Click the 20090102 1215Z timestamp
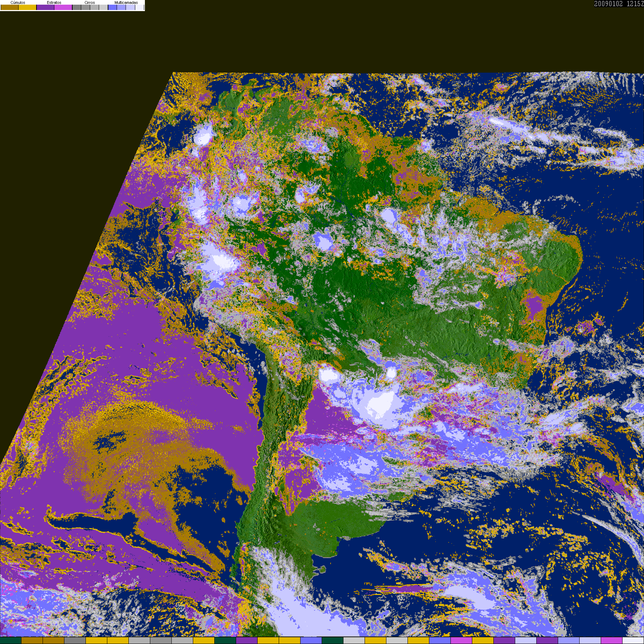The image size is (644, 644). click(x=619, y=4)
